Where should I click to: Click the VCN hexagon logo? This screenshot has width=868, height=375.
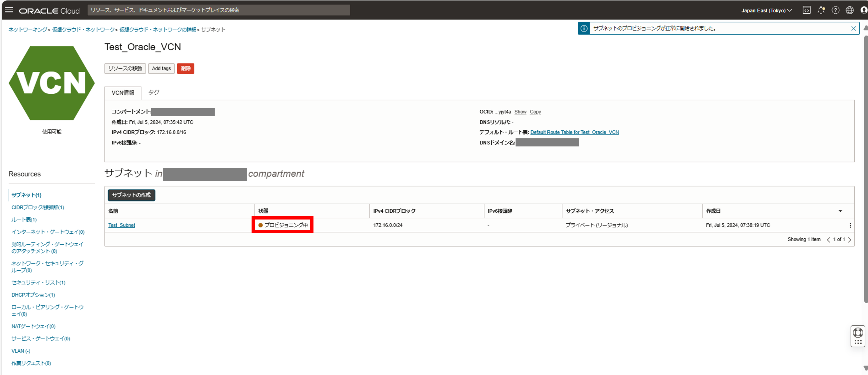[52, 83]
